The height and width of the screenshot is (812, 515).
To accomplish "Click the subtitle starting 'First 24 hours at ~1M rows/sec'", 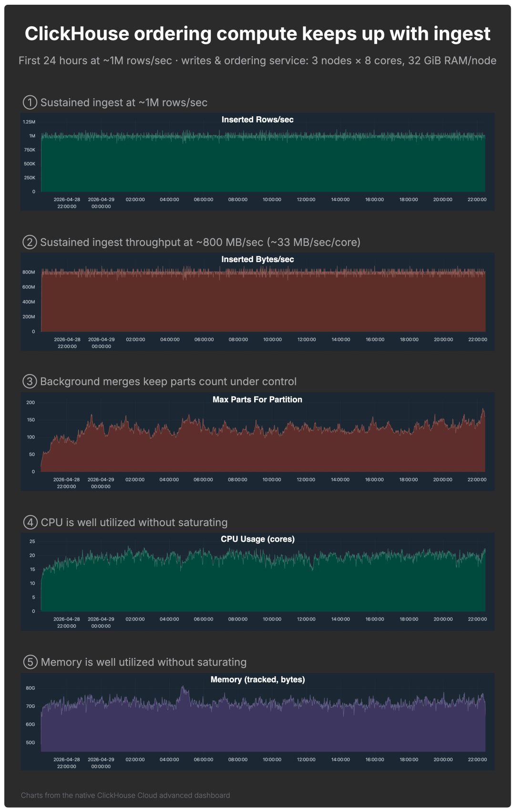I will [257, 61].
